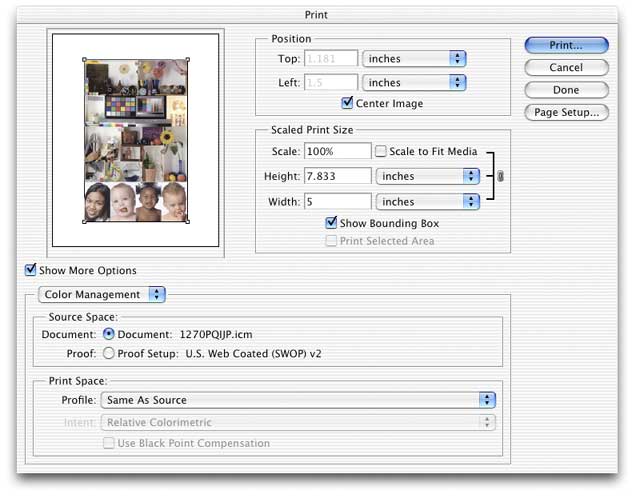Click the print preview image thumbnail
636x498 pixels.
(x=136, y=141)
